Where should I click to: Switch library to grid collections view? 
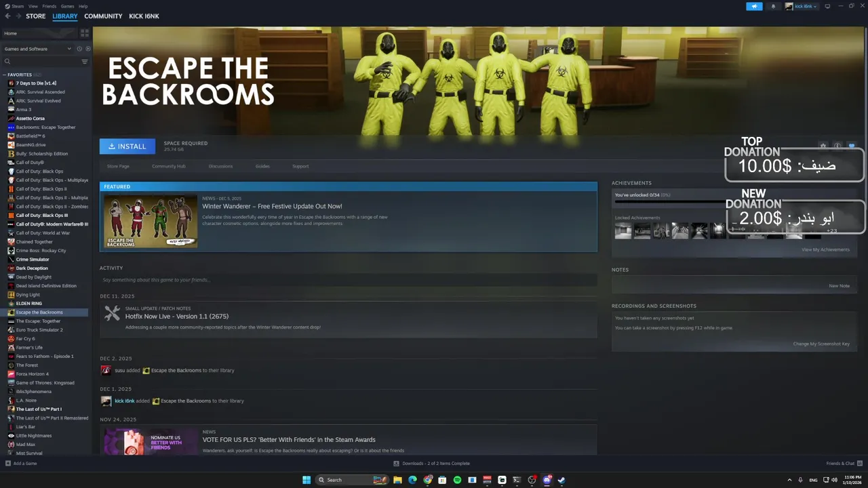pos(85,33)
